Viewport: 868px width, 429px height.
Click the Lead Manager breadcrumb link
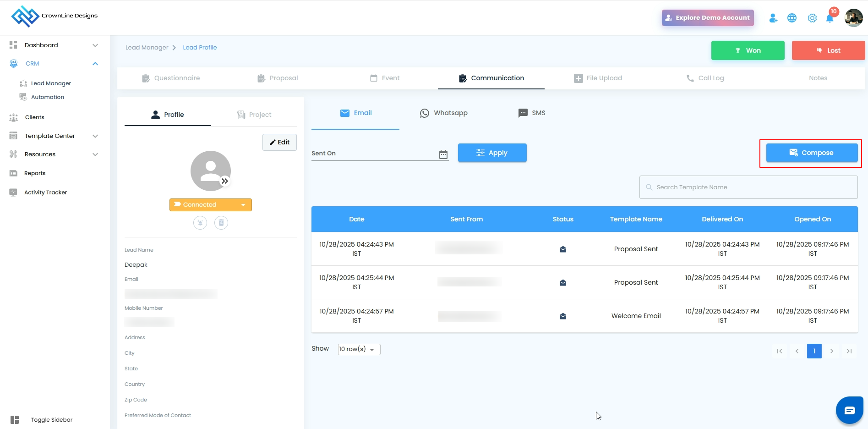point(147,48)
